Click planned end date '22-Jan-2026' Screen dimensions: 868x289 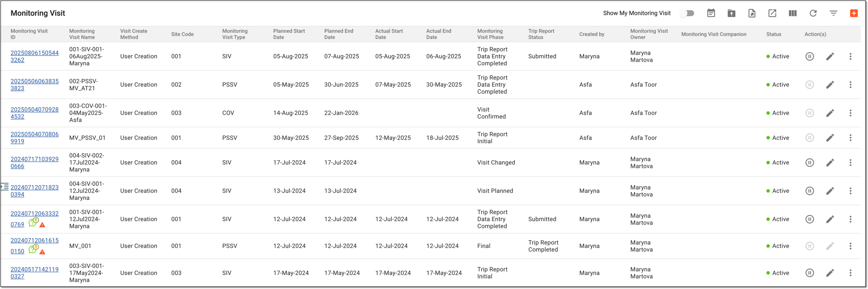(341, 113)
